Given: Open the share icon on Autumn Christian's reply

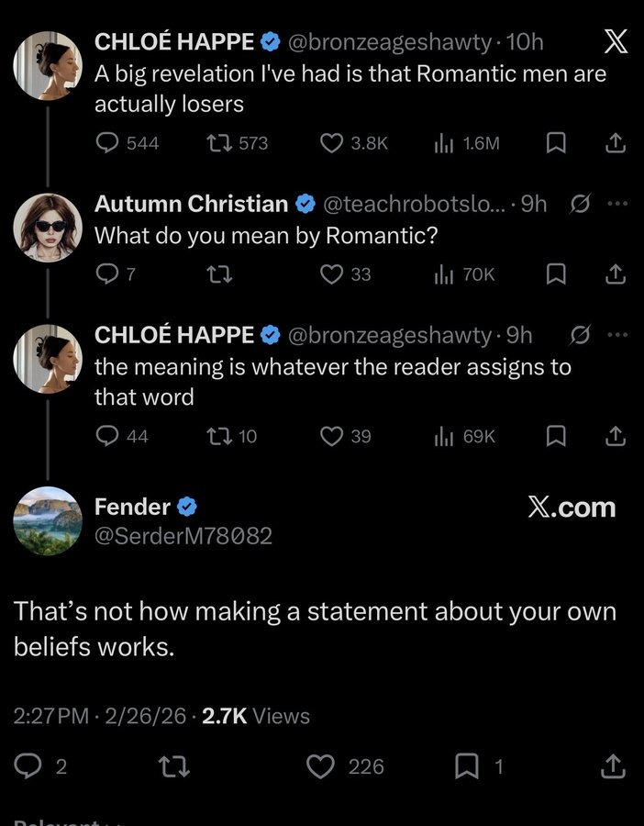Looking at the screenshot, I should (x=616, y=273).
